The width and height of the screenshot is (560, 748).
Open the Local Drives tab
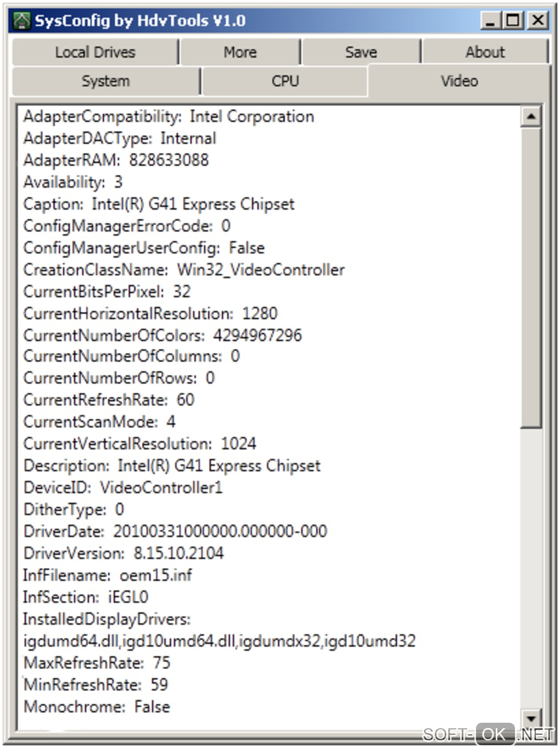click(x=95, y=52)
